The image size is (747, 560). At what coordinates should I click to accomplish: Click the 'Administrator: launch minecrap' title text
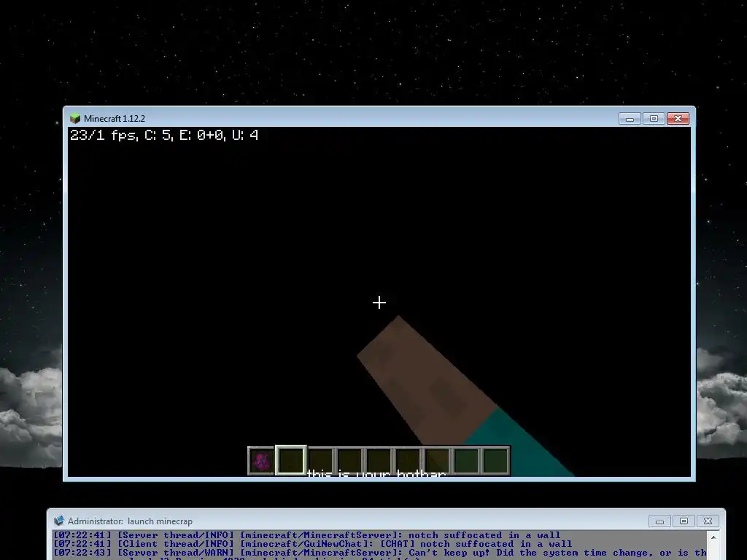(130, 521)
